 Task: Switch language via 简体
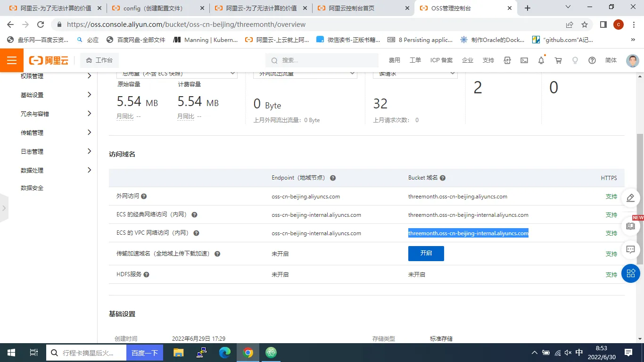point(611,60)
